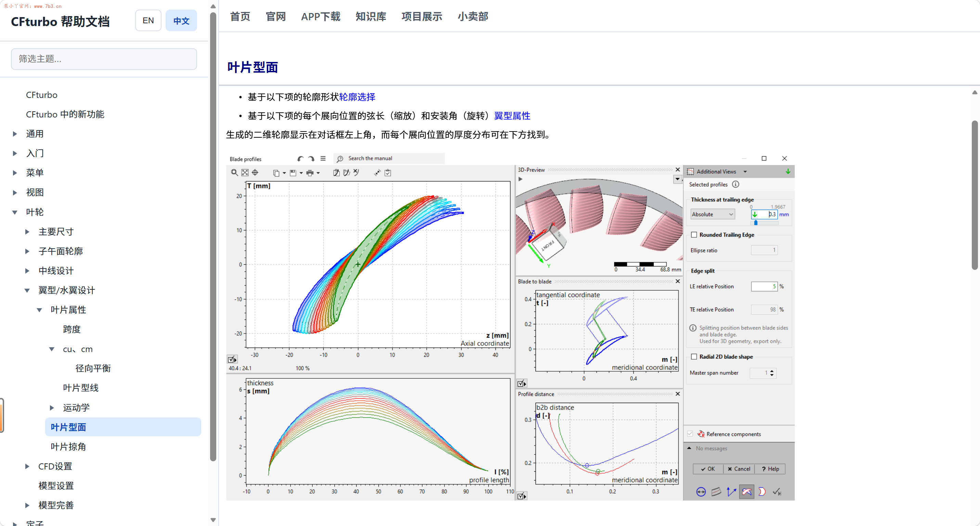Viewport: 980px width, 526px height.
Task: Click the blade properties vectors icon
Action: tap(731, 492)
